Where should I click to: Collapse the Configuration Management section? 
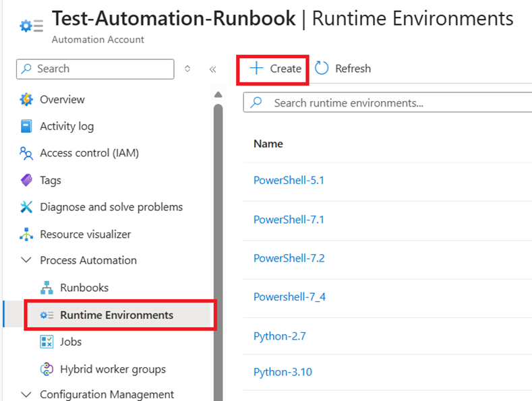point(26,394)
